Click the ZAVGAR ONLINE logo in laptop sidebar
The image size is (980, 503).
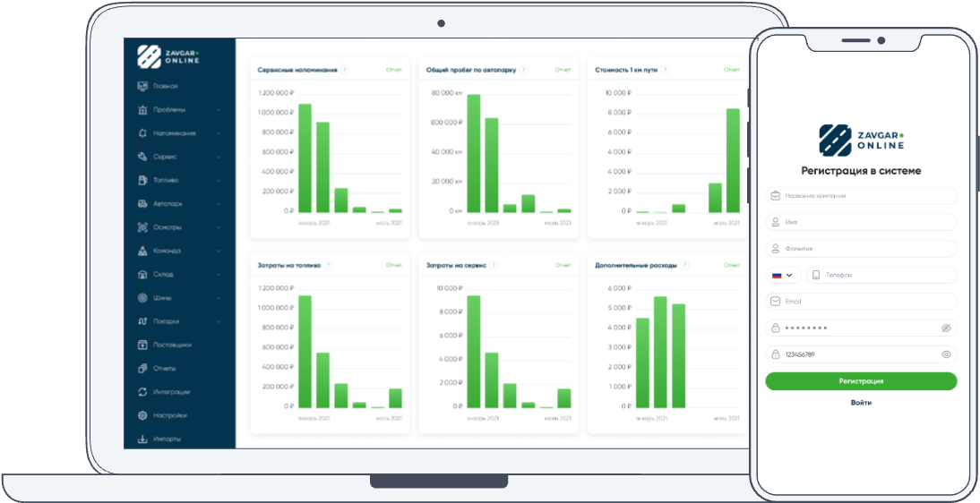click(x=168, y=56)
